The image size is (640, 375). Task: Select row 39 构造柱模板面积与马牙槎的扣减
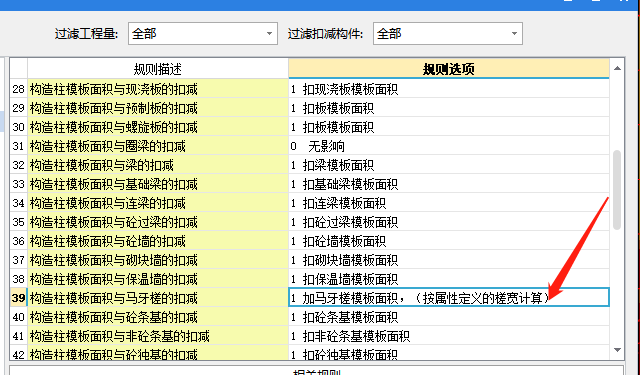158,298
